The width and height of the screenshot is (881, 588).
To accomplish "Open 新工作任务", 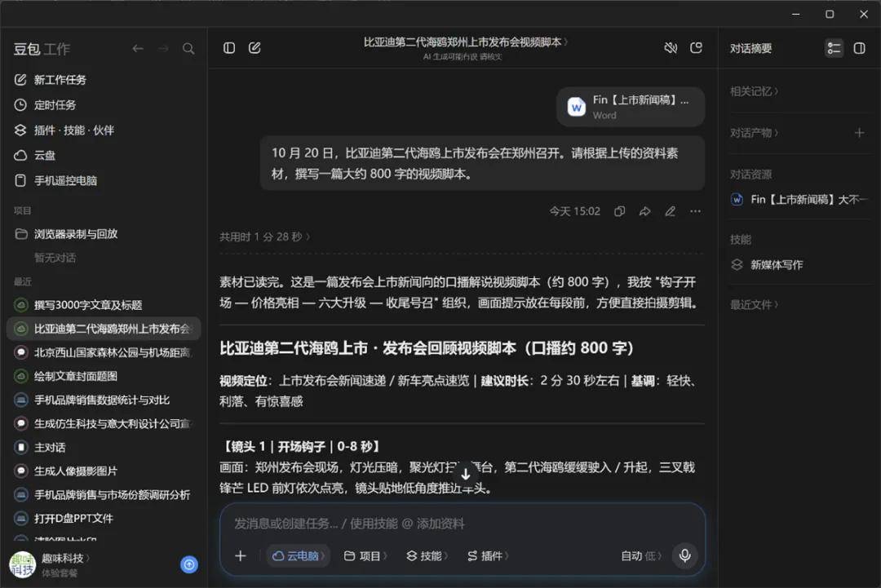I will tap(104, 80).
